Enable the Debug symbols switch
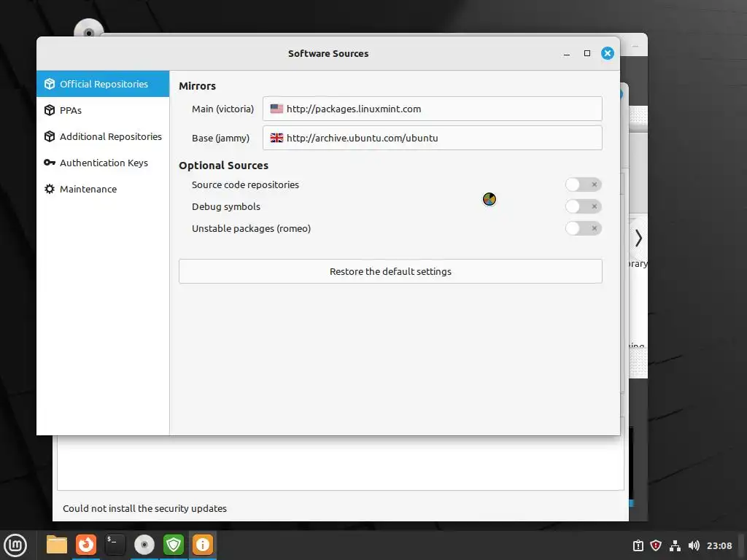 583,206
